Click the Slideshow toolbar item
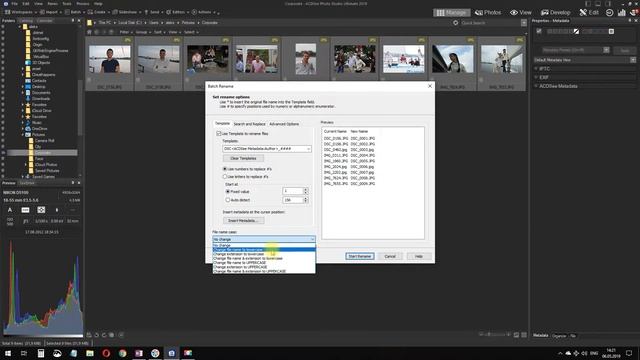 tap(127, 12)
